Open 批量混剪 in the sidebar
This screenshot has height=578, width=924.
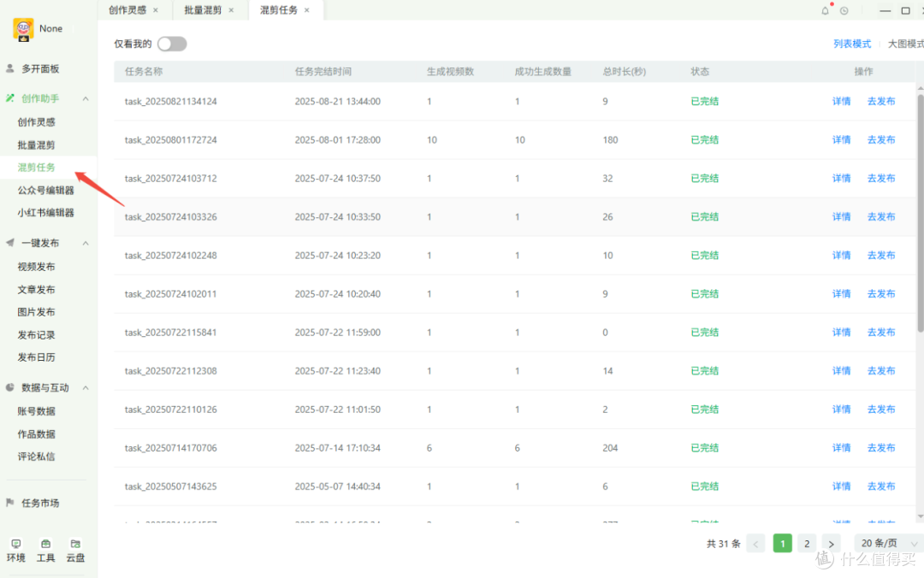[37, 145]
